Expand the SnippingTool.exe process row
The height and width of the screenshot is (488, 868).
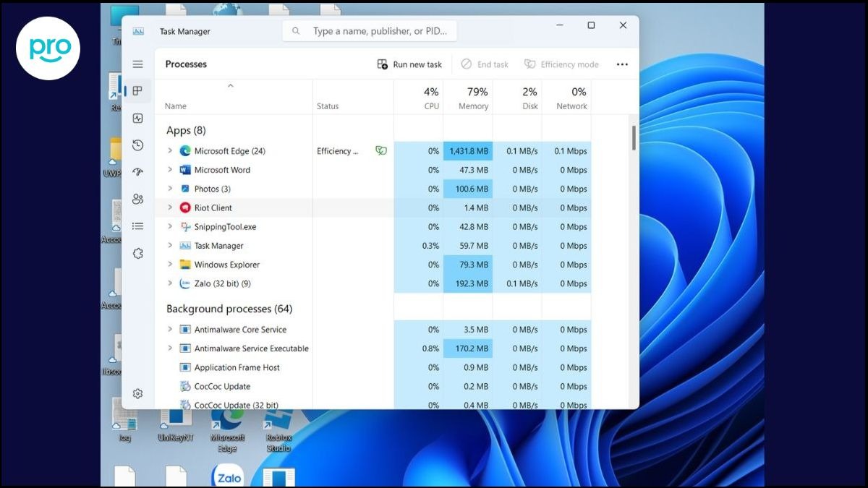coord(170,226)
